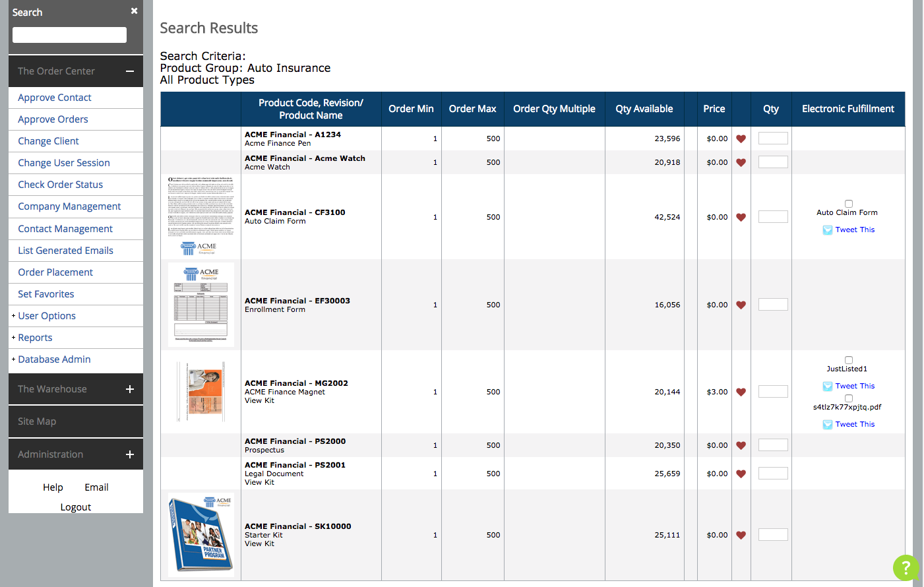The image size is (924, 587).
Task: Click Tweet This for Auto Claim Form
Action: click(855, 230)
